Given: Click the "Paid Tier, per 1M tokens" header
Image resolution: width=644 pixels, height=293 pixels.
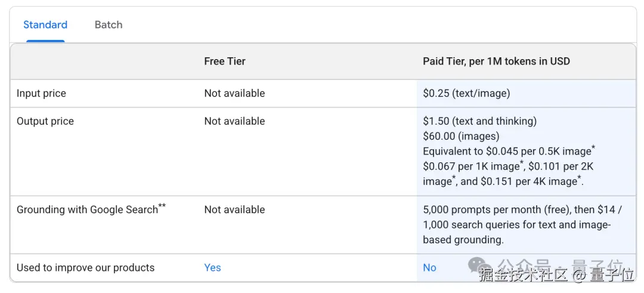Looking at the screenshot, I should [x=496, y=61].
